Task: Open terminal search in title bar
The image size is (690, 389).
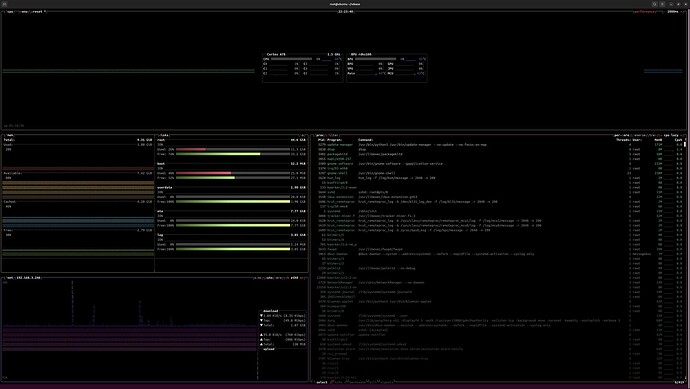Action: click(654, 4)
